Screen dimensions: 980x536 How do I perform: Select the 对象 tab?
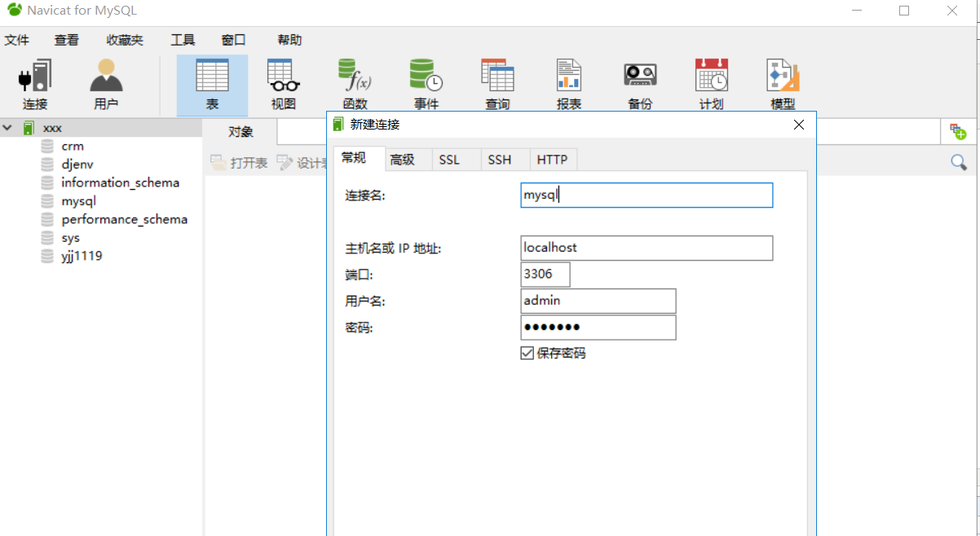click(x=241, y=131)
